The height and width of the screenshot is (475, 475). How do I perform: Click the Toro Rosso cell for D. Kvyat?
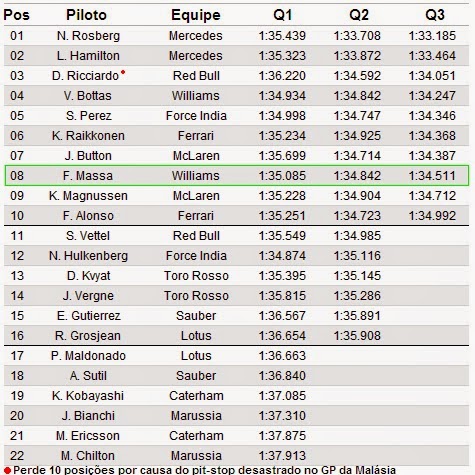click(196, 276)
